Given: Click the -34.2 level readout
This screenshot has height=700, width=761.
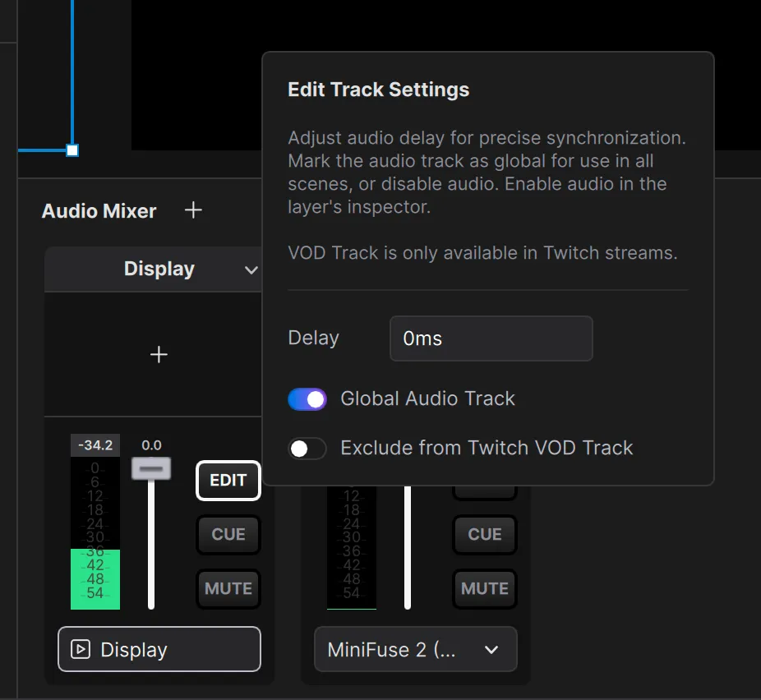Looking at the screenshot, I should tap(95, 444).
